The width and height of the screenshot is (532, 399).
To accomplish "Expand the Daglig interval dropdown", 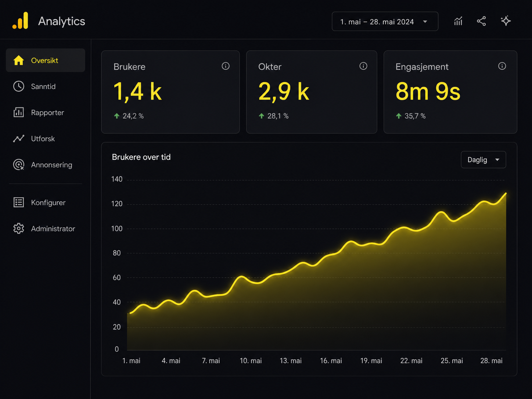I will click(484, 160).
